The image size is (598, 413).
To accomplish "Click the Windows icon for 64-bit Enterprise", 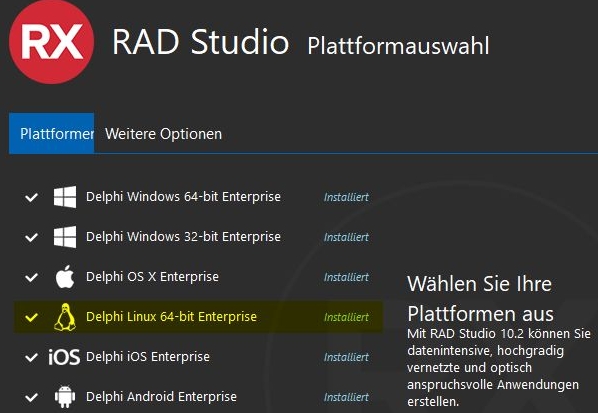I will pyautogui.click(x=65, y=197).
